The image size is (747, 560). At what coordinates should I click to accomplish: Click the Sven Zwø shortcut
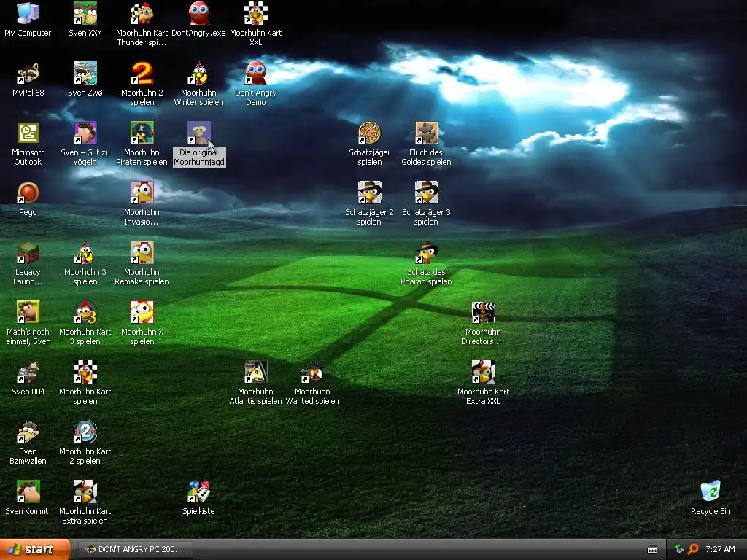[x=85, y=74]
